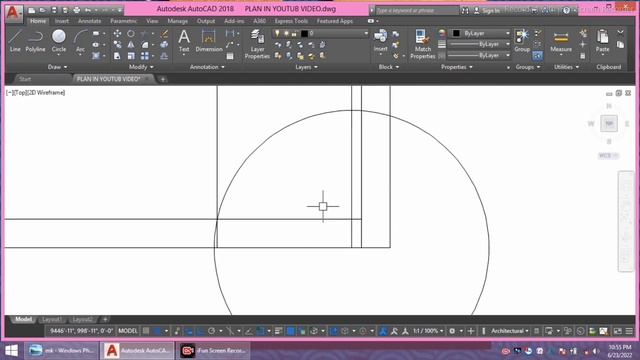Viewport: 640px width, 360px height.
Task: Click the 1:1 / 100% annotation scale
Action: 428,331
